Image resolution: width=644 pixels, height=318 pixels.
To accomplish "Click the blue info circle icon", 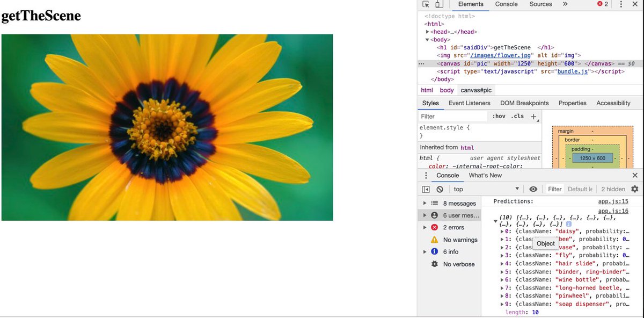I will (x=435, y=251).
